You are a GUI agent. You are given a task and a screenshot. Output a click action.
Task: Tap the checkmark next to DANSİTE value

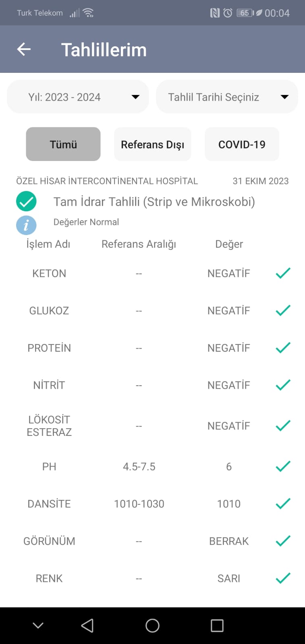coord(283,504)
